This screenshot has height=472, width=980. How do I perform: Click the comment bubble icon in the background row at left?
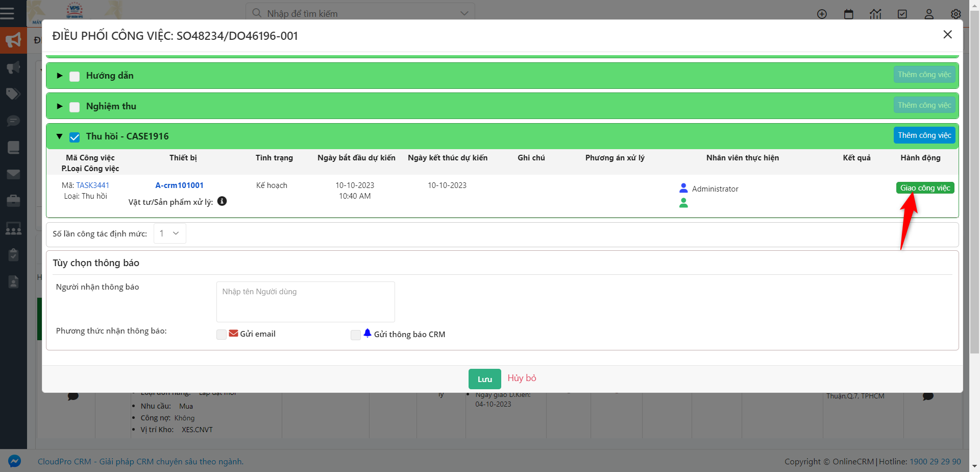pos(73,396)
